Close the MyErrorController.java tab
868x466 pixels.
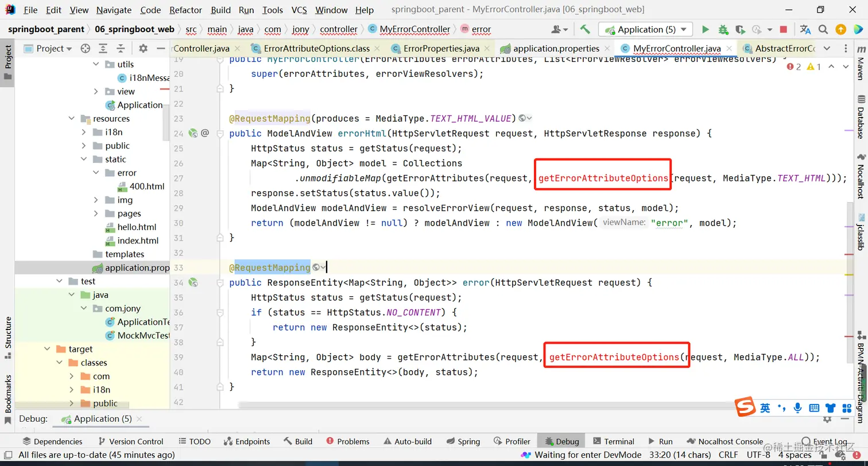coord(729,49)
